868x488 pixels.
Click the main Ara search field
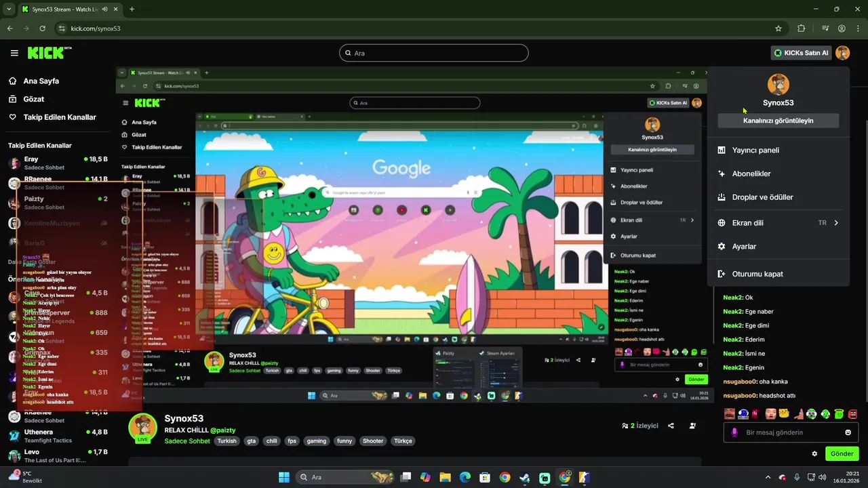tap(434, 53)
